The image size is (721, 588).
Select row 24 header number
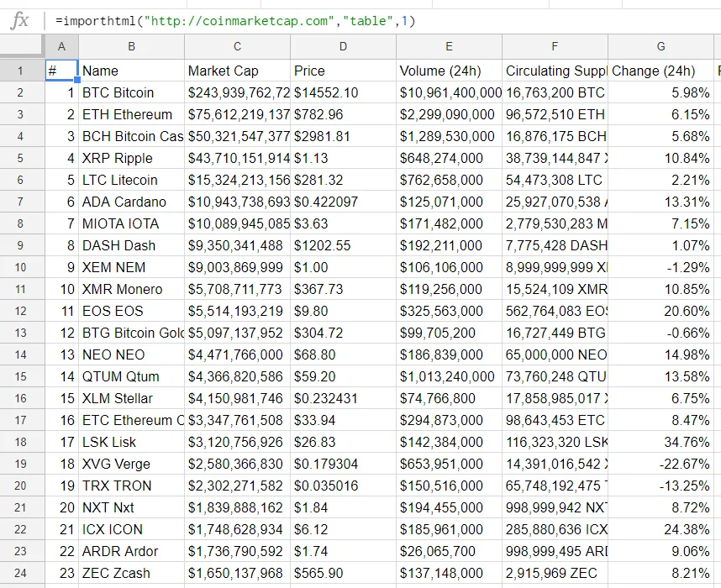click(x=22, y=573)
